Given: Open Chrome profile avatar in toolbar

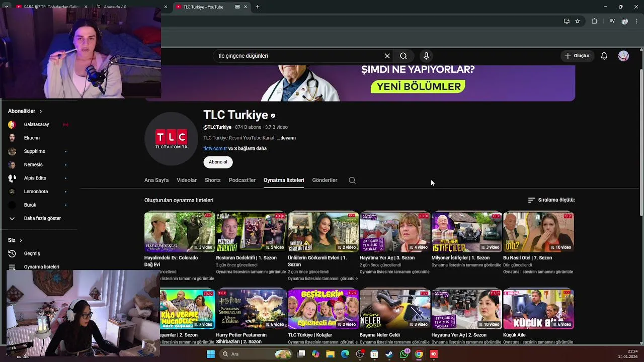Looking at the screenshot, I should click(625, 21).
